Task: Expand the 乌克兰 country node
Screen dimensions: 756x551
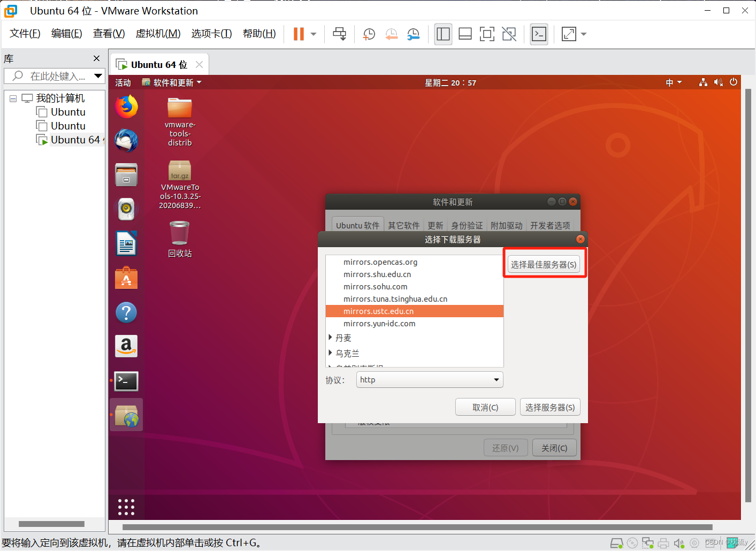Action: click(x=330, y=353)
